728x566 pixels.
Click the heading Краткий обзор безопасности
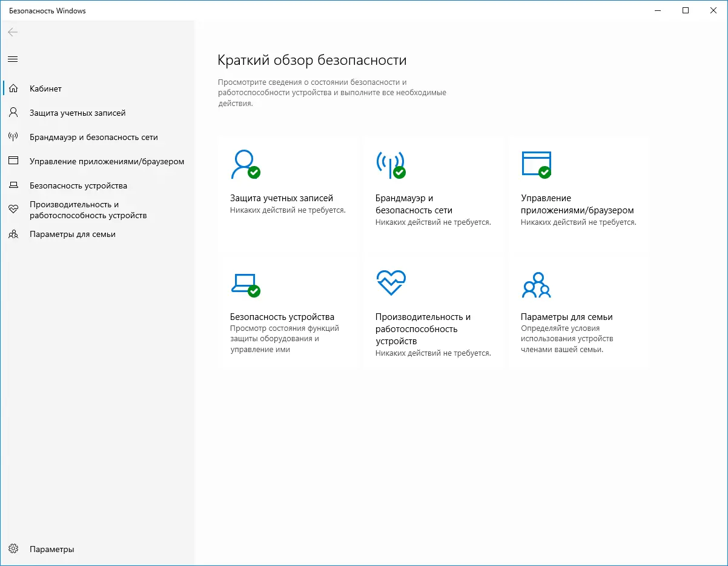click(312, 60)
